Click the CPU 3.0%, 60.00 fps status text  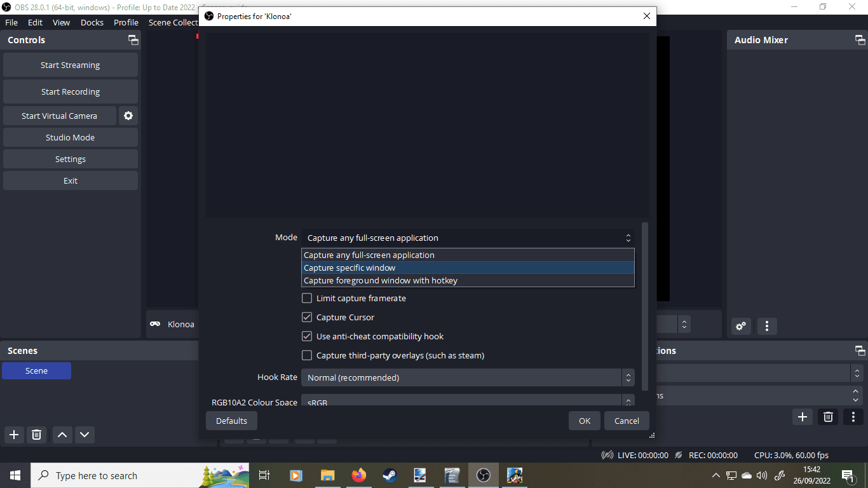pyautogui.click(x=791, y=455)
